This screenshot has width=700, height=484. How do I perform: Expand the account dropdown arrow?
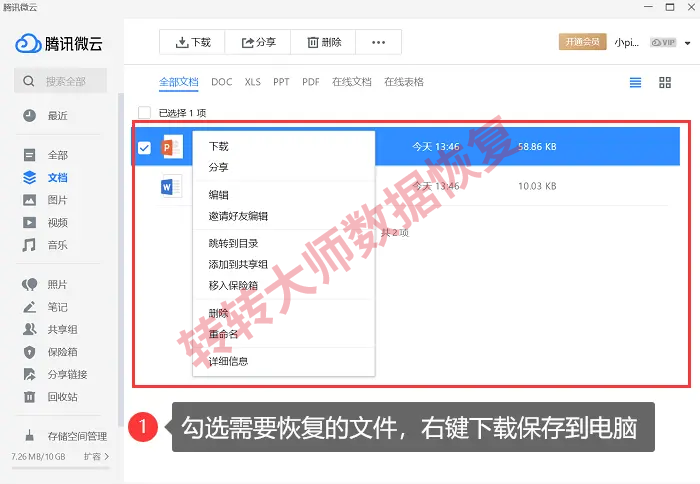(688, 43)
